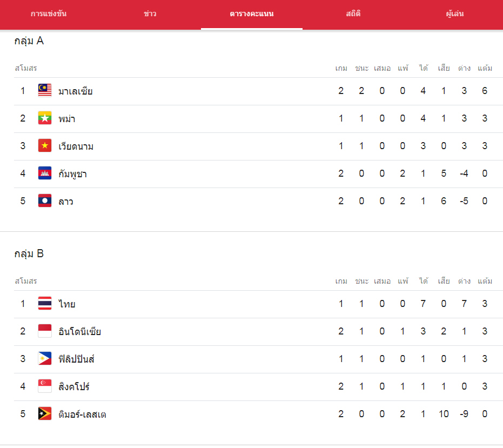This screenshot has width=503, height=448.
Task: Click the Vietnam flag icon
Action: click(45, 145)
